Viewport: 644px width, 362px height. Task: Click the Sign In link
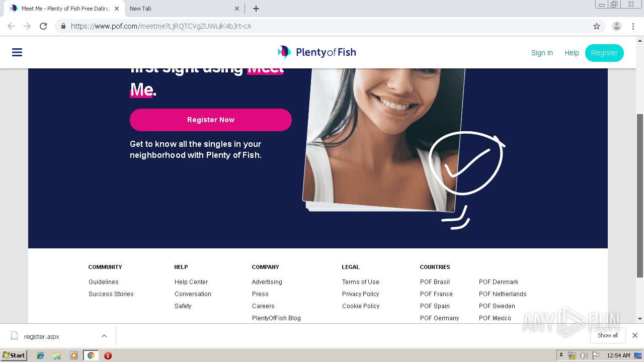pos(542,53)
